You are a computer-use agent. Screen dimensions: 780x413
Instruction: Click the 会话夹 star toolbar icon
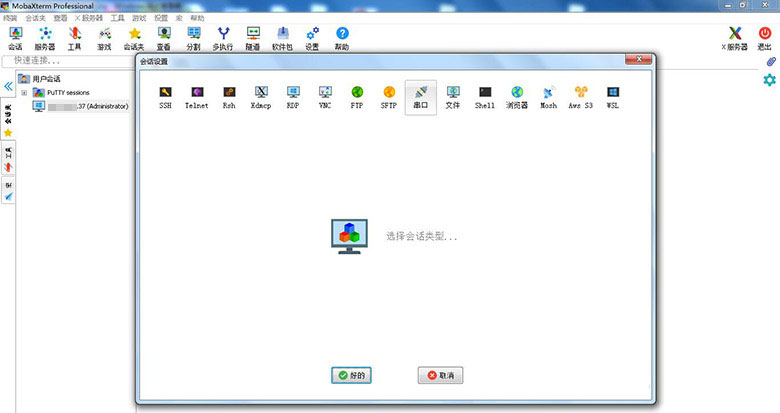(134, 39)
